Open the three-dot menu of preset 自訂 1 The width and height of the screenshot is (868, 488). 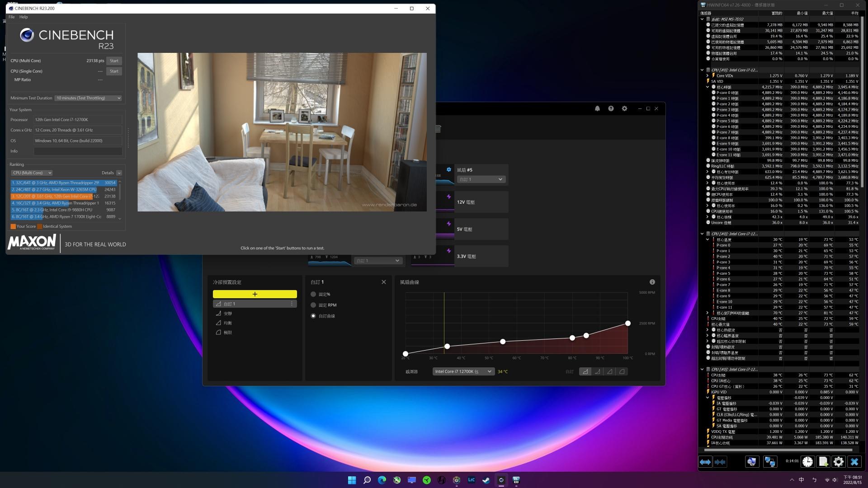point(292,304)
